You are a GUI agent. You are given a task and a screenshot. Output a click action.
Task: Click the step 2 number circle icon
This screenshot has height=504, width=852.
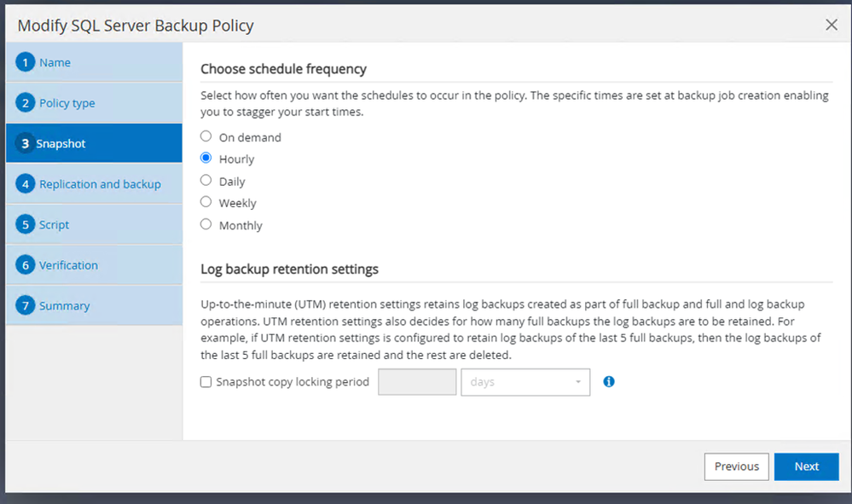coord(26,103)
